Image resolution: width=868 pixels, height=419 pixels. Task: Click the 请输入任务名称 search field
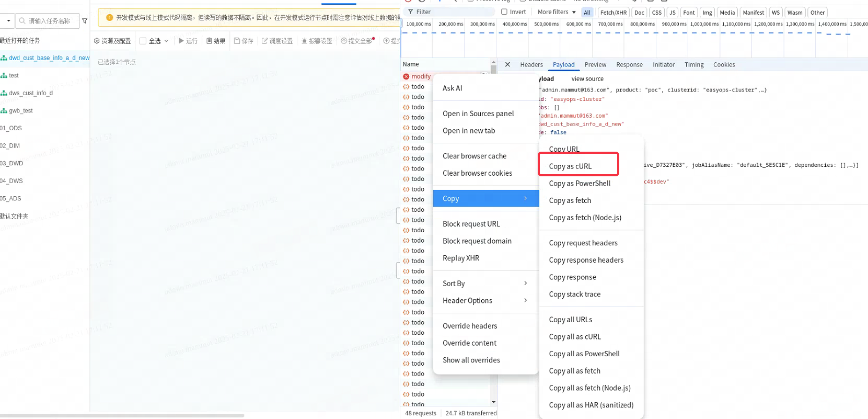(48, 21)
